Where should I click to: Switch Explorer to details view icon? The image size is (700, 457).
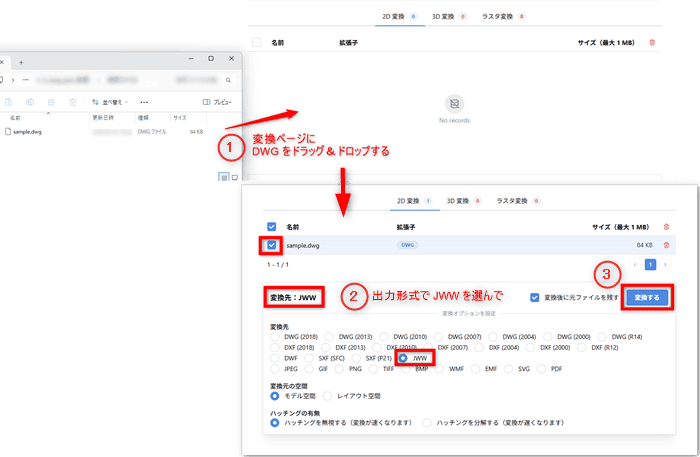pyautogui.click(x=224, y=177)
